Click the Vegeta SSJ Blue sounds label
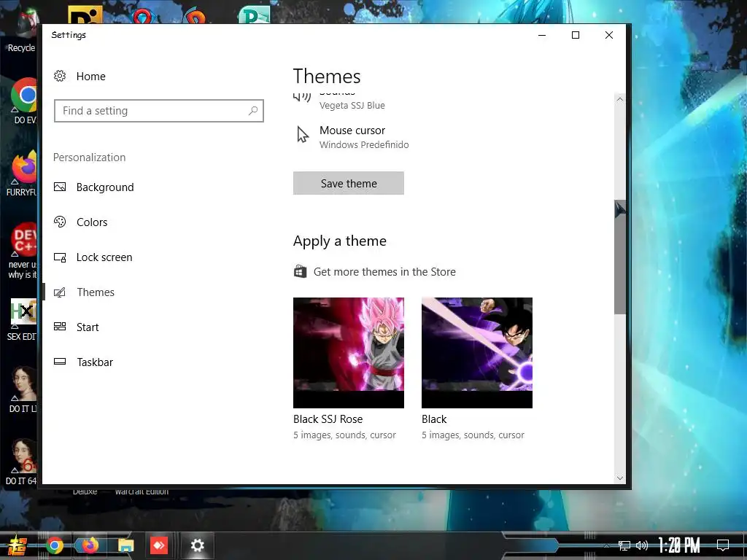The image size is (747, 560). [x=352, y=106]
